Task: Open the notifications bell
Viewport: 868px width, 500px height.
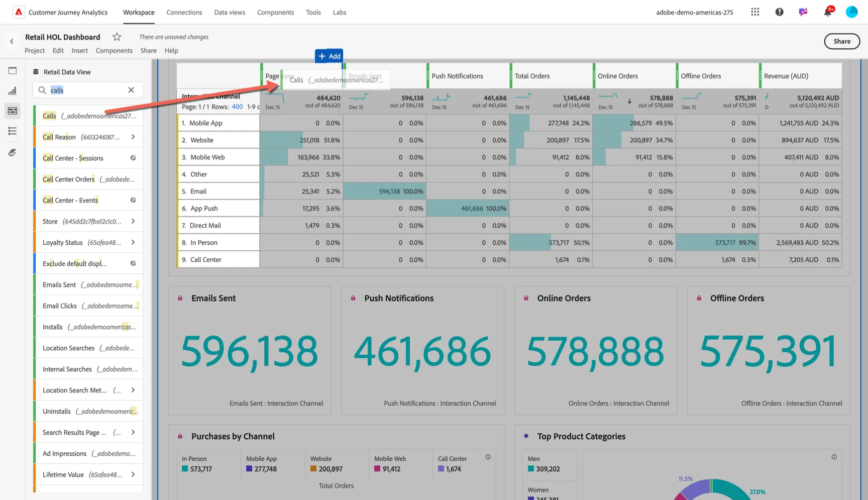Action: 827,12
